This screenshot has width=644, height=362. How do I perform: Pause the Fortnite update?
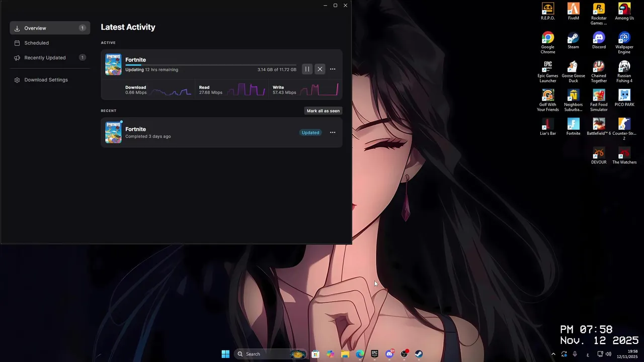307,69
